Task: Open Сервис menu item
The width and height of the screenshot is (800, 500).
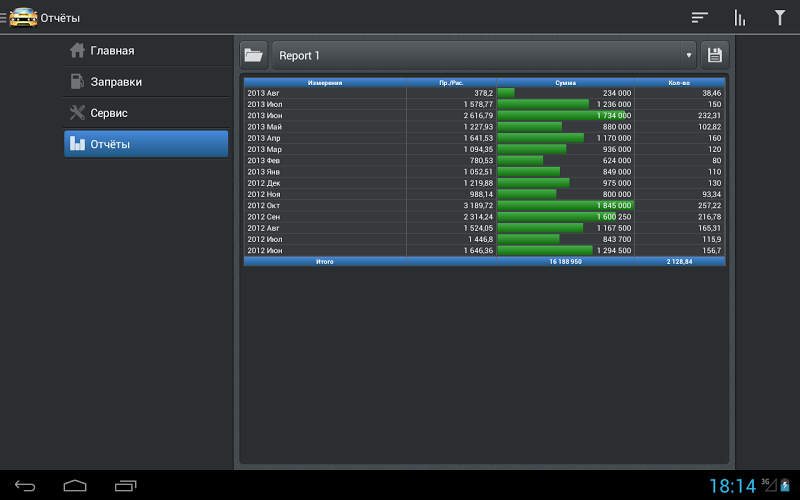Action: 146,113
